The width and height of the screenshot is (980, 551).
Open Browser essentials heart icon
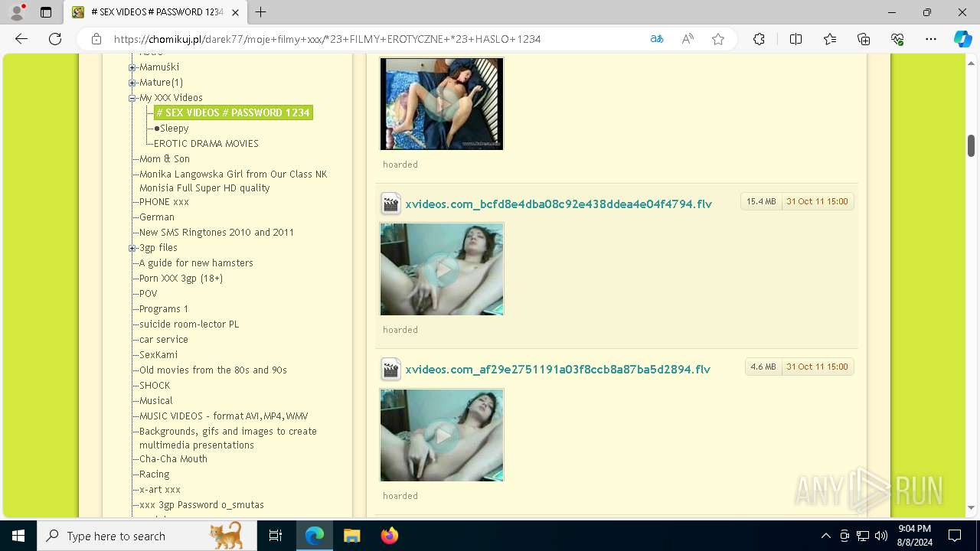(x=897, y=39)
